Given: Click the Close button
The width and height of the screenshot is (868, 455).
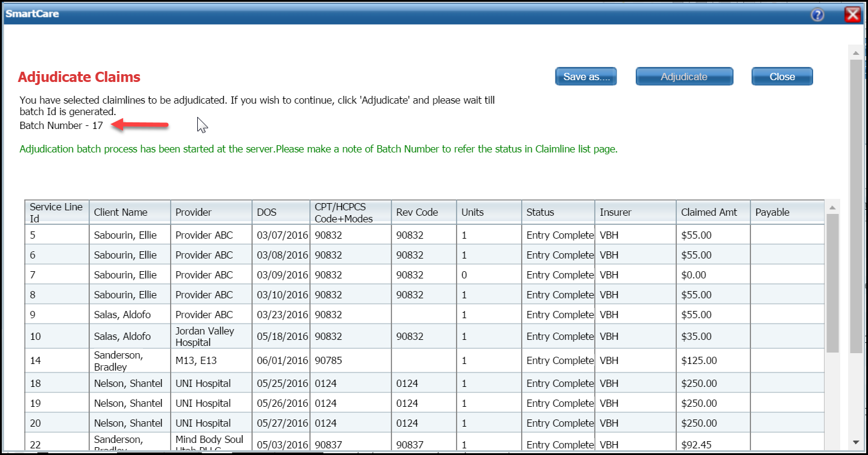Looking at the screenshot, I should [x=782, y=77].
